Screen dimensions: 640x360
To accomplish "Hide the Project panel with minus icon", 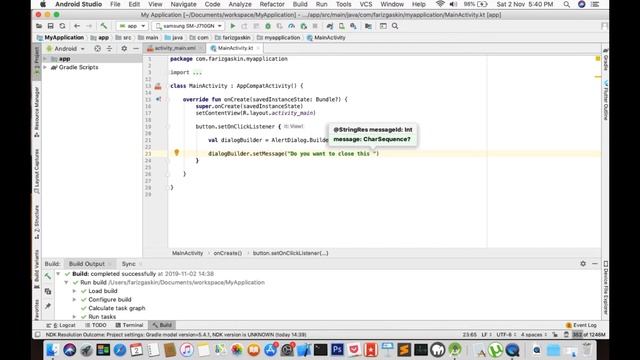I will point(136,48).
